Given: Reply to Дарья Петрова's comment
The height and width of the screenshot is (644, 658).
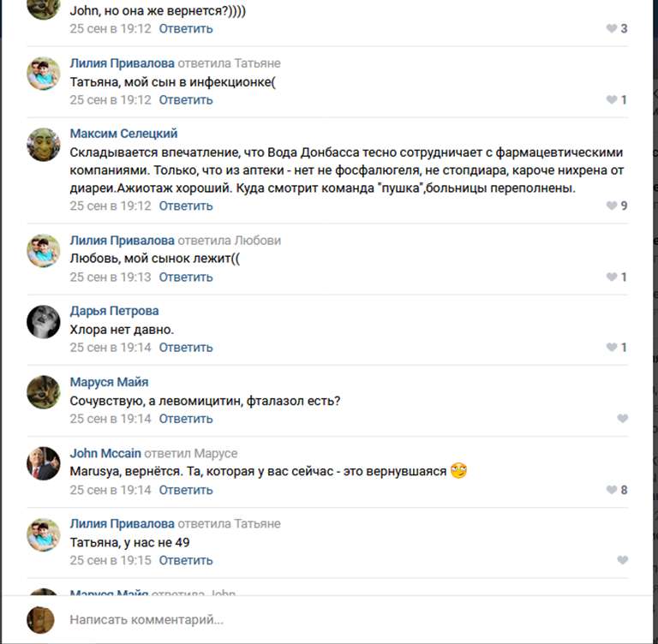Looking at the screenshot, I should [186, 348].
